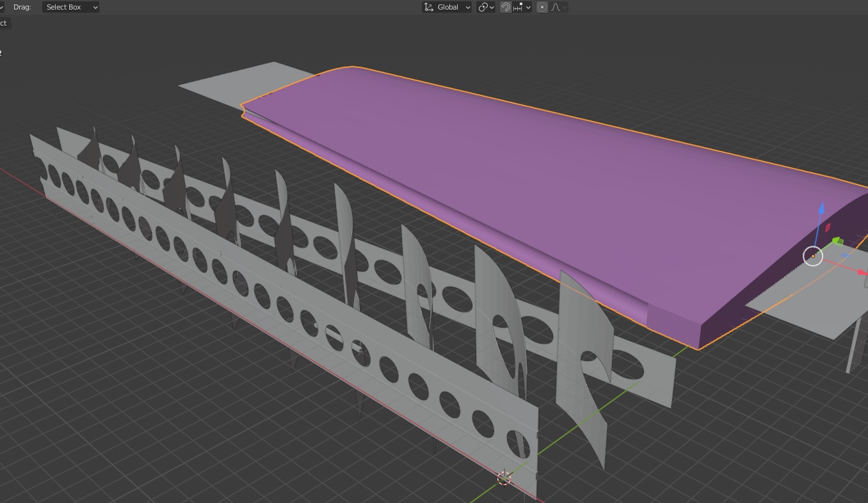Image resolution: width=868 pixels, height=503 pixels.
Task: Click the blue plane handle on gizmo
Action: click(x=844, y=256)
